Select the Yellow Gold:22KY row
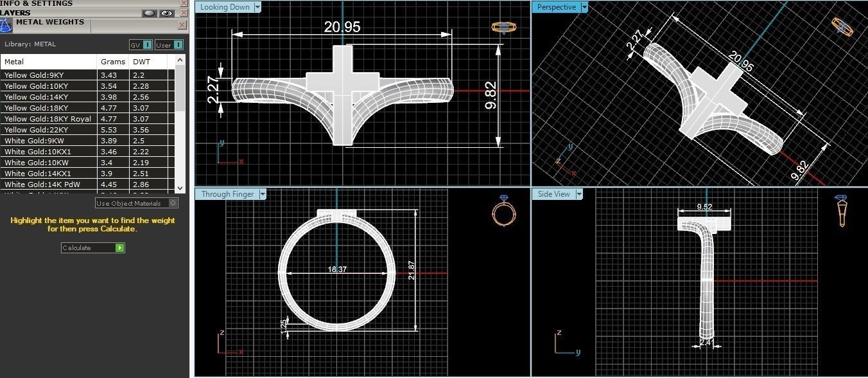This screenshot has height=378, width=868. (87, 130)
